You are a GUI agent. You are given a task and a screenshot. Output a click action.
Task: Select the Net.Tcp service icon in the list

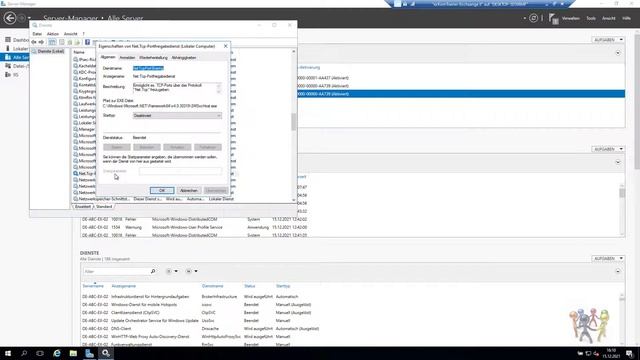coord(76,173)
